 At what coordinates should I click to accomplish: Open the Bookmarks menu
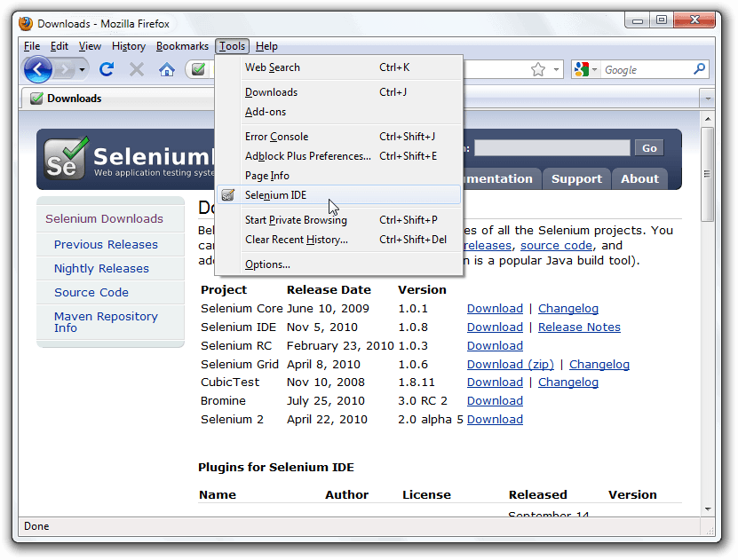pos(181,46)
